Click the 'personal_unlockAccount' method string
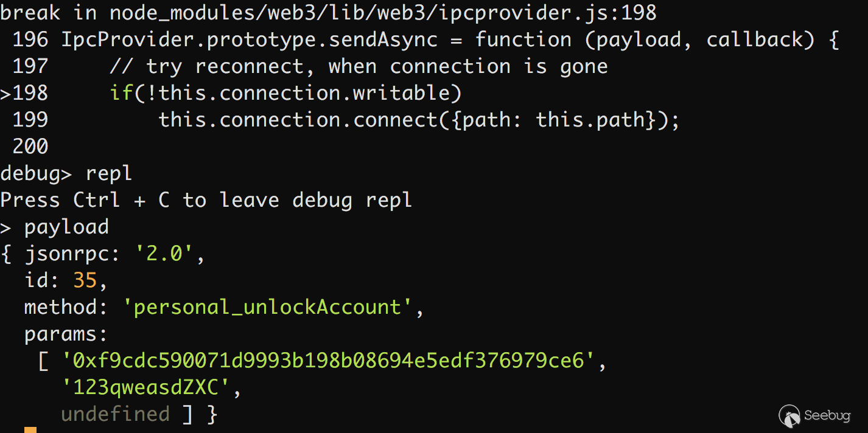 (x=267, y=307)
